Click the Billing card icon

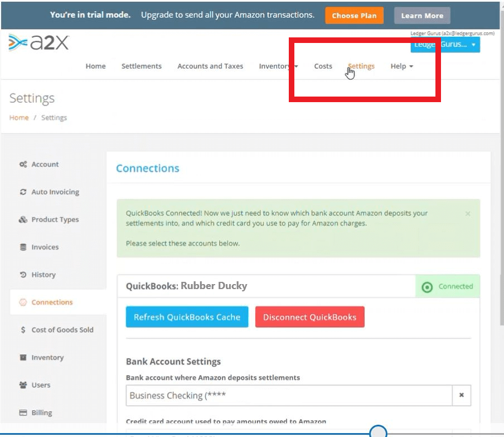[23, 413]
